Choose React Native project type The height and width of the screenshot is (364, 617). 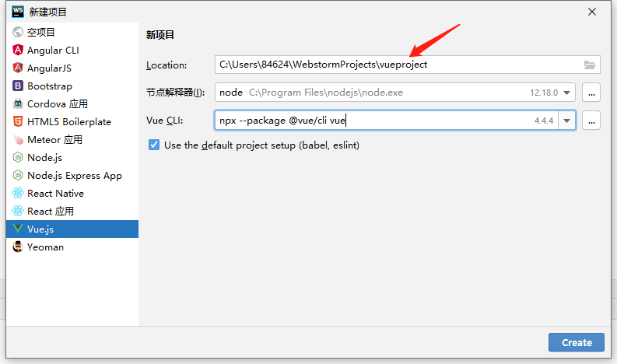click(x=72, y=193)
